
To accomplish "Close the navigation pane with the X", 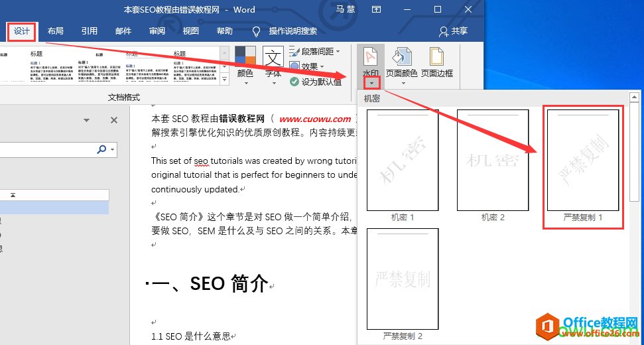I will (114, 120).
